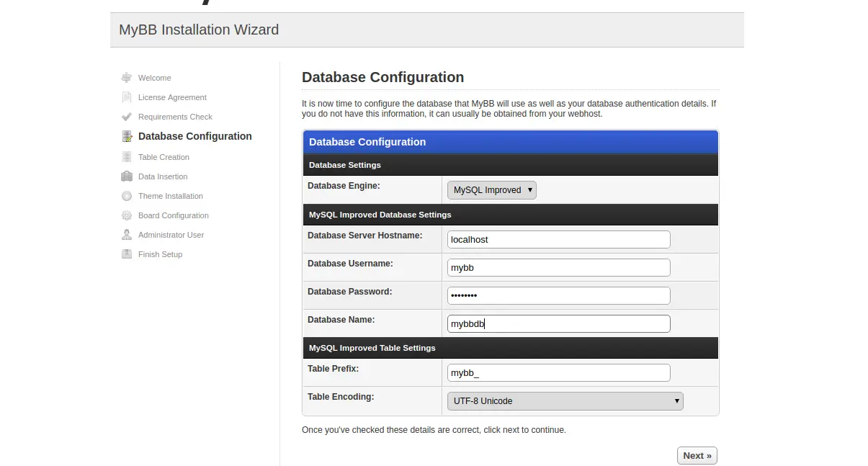Viewport: 868px width, 466px height.
Task: Click the "MySQL Improved Database Settings" header
Action: [x=511, y=215]
